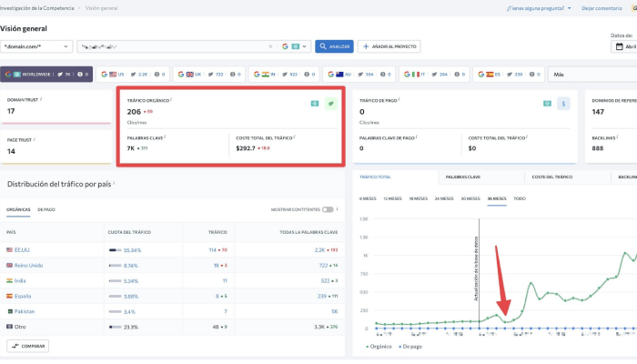
Task: Toggle De pago series in chart legend
Action: [x=410, y=347]
